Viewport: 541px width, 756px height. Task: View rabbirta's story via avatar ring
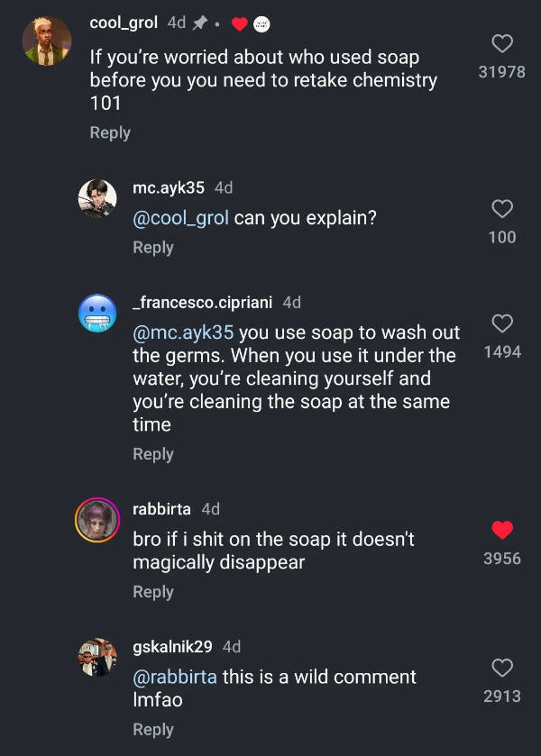[x=97, y=520]
